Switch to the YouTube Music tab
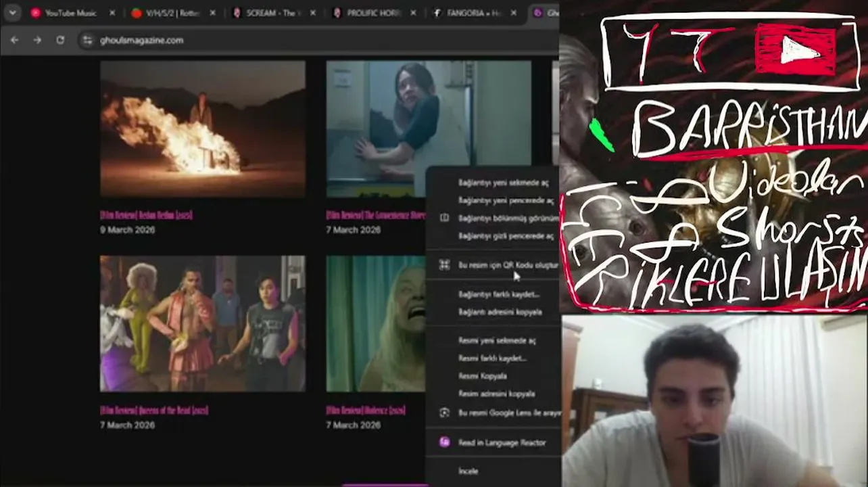 coord(73,13)
